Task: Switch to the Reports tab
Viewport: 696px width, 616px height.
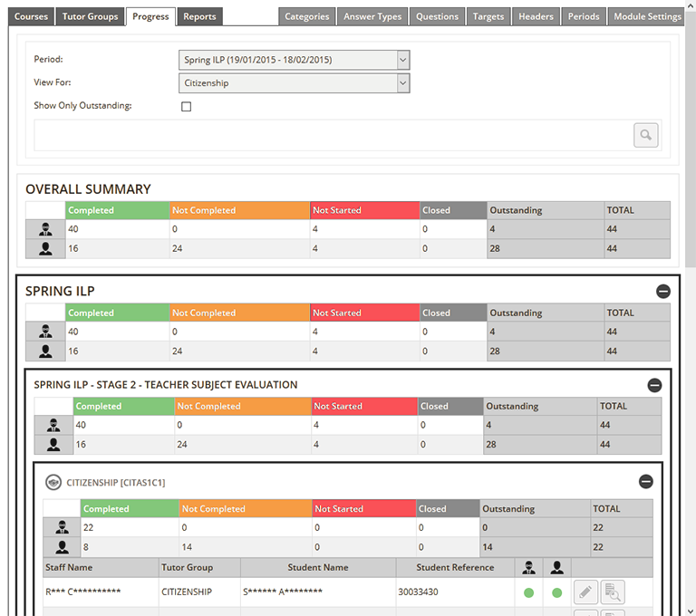Action: click(198, 16)
